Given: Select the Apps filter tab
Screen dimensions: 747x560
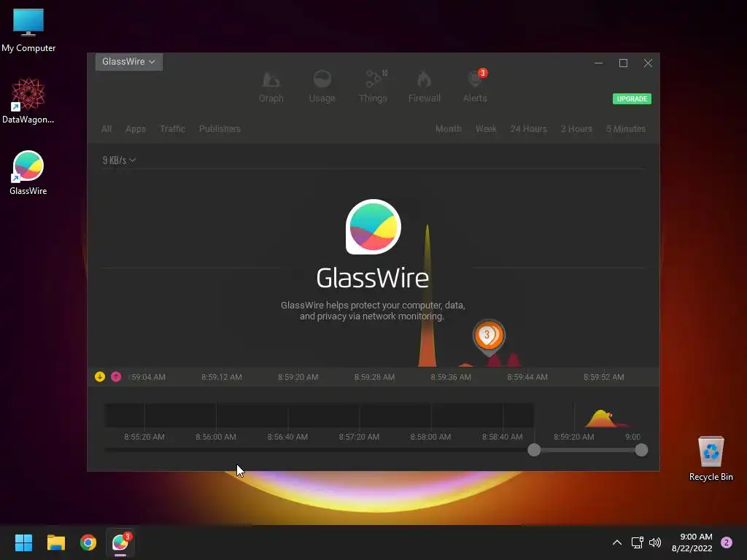Looking at the screenshot, I should tap(135, 129).
